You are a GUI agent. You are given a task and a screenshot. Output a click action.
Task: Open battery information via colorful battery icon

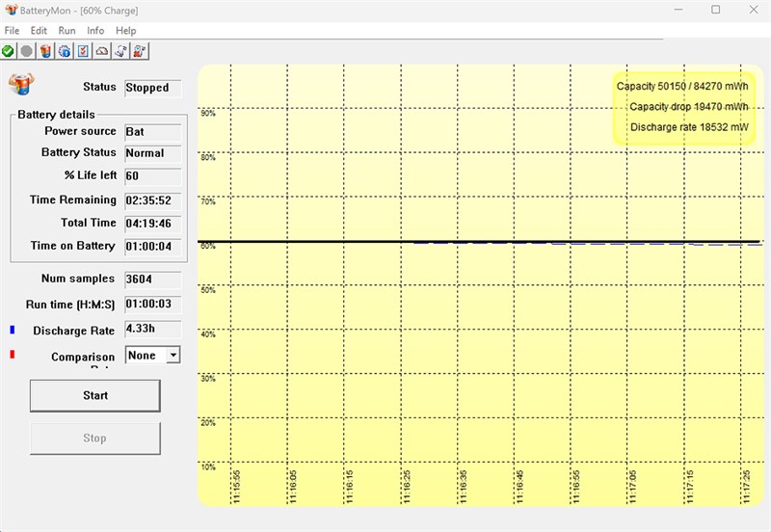click(45, 51)
